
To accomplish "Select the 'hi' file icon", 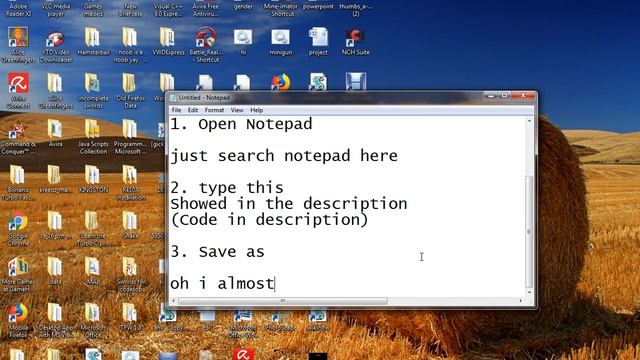I will pos(243,42).
